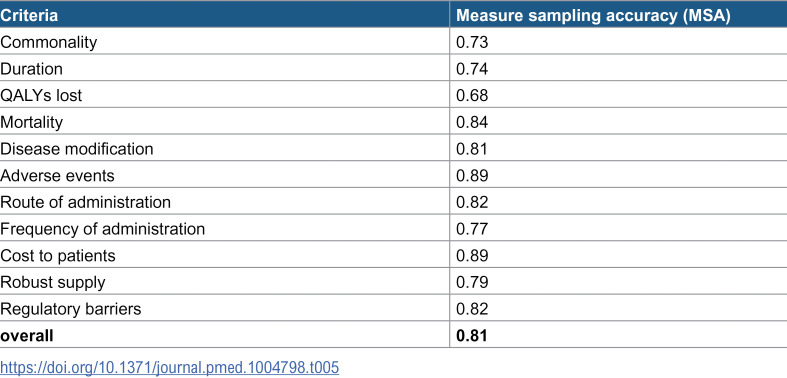Select the 0.77 Frequency of administration value
787x378 pixels.
coord(472,229)
